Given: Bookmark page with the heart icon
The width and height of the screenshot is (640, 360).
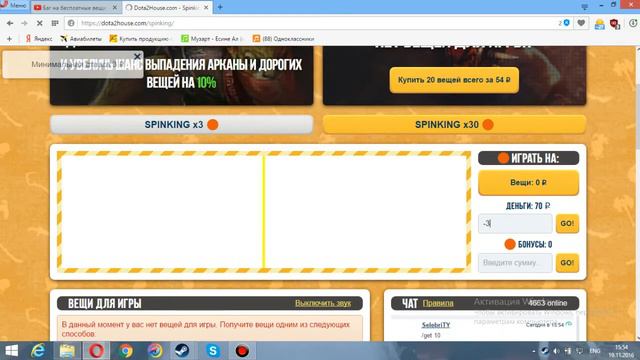Looking at the screenshot, I should 581,23.
